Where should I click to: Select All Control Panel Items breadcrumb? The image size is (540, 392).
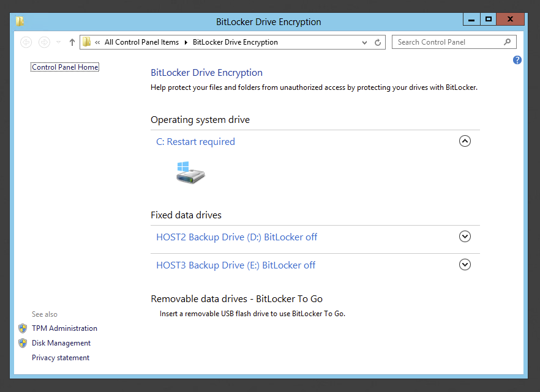141,42
